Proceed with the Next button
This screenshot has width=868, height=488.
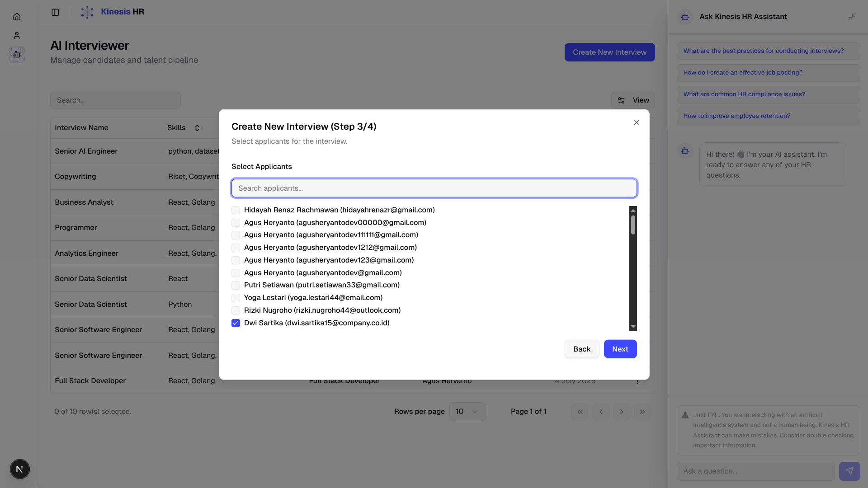tap(620, 349)
